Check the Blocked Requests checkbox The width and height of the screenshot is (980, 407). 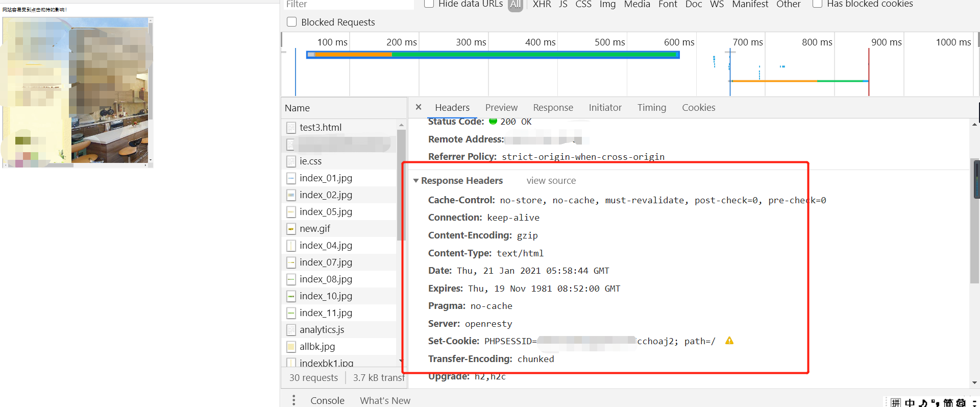pos(292,22)
